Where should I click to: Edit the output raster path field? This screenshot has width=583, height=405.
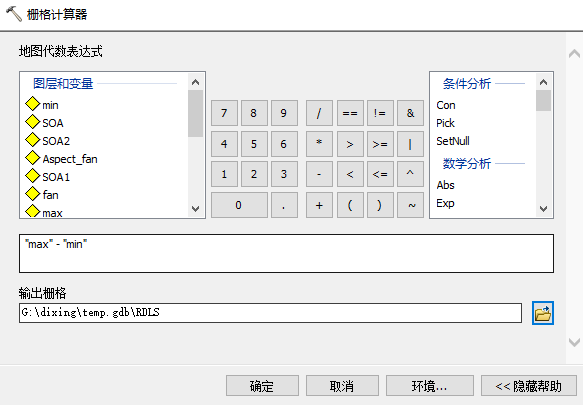[x=270, y=313]
